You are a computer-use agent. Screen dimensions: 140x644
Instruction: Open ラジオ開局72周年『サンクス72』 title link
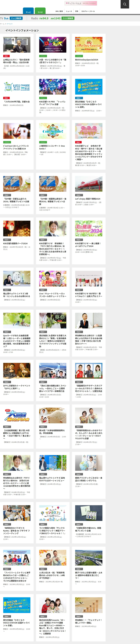point(52,531)
